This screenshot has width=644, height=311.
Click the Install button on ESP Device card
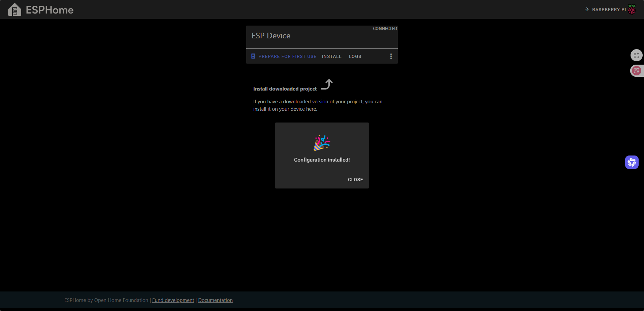(332, 56)
